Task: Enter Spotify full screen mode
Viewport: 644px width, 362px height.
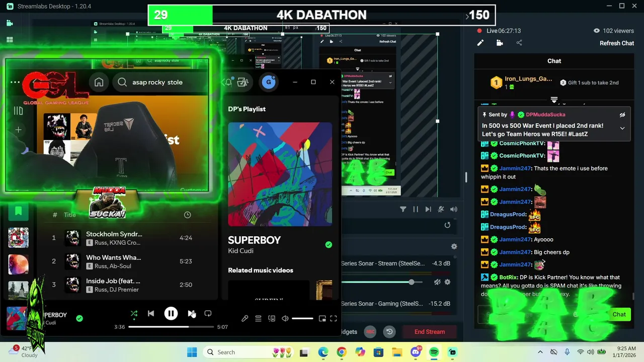Action: [334, 318]
